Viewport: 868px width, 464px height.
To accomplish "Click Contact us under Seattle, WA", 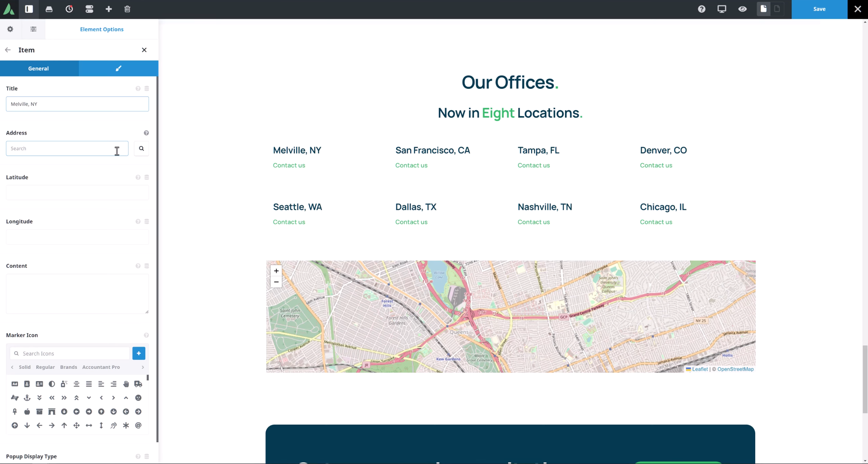I will pyautogui.click(x=289, y=222).
